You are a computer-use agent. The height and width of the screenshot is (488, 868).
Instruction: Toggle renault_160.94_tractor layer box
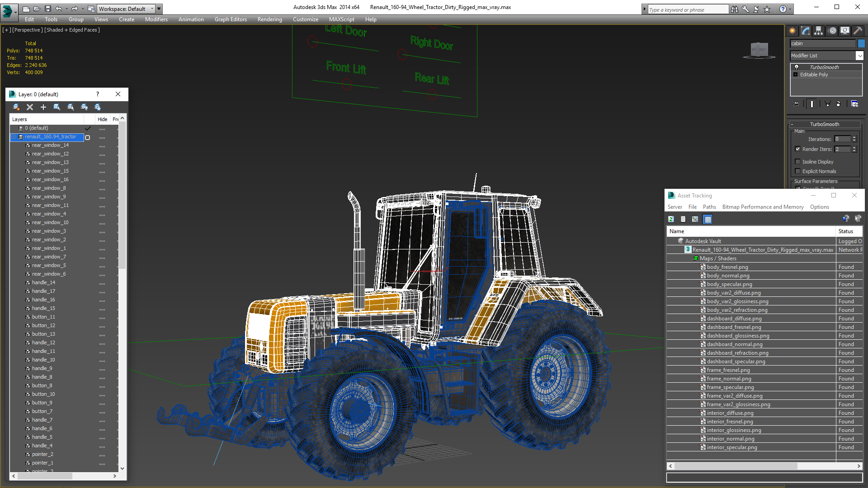coord(88,137)
